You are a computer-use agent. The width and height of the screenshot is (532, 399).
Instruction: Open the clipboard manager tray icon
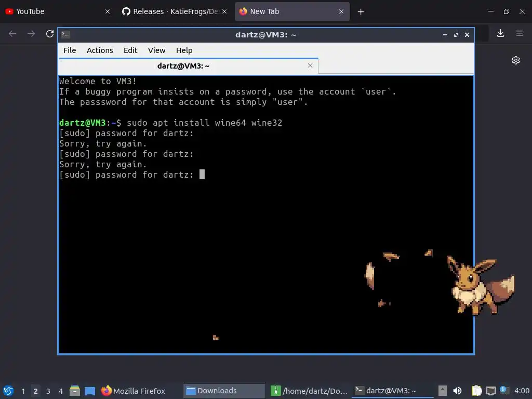(x=476, y=391)
